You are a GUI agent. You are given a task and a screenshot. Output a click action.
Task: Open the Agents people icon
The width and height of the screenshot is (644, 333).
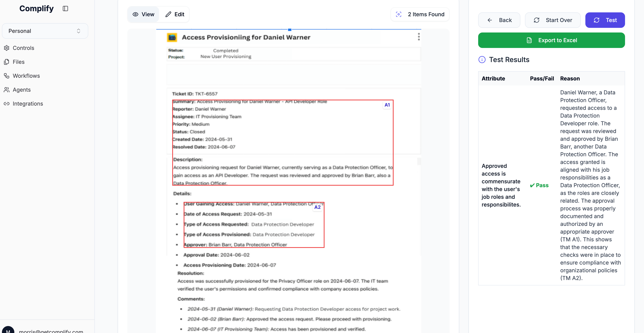click(7, 90)
